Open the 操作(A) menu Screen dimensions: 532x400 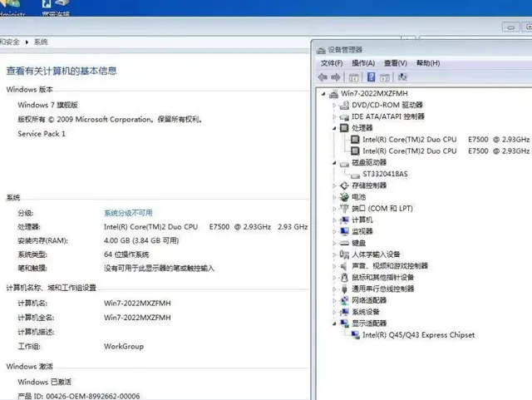pos(363,63)
